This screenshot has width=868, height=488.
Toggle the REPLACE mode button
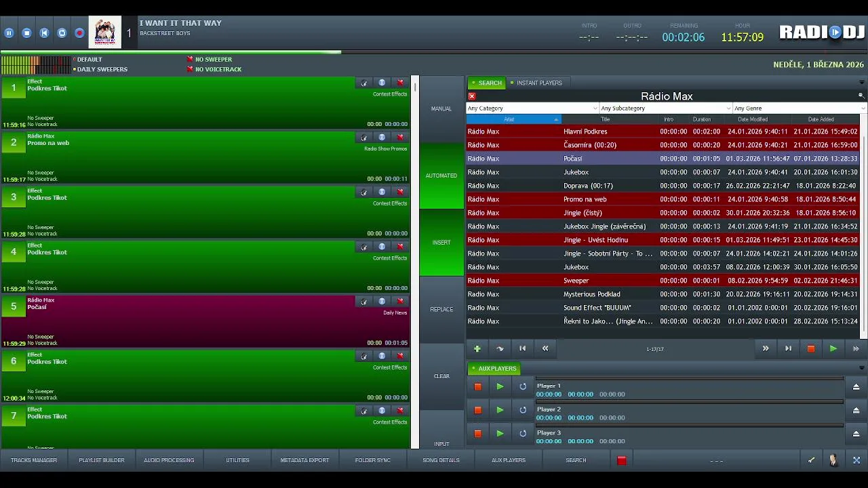441,309
